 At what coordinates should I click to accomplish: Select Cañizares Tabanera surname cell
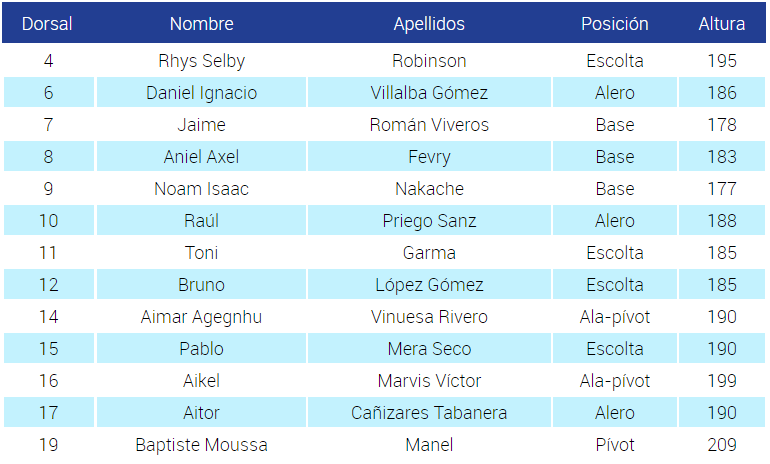point(429,412)
